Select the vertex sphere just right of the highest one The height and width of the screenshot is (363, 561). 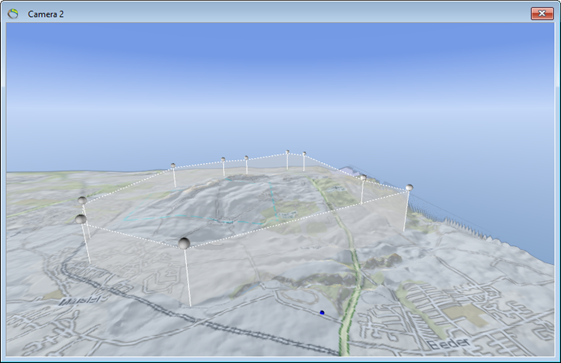point(304,153)
